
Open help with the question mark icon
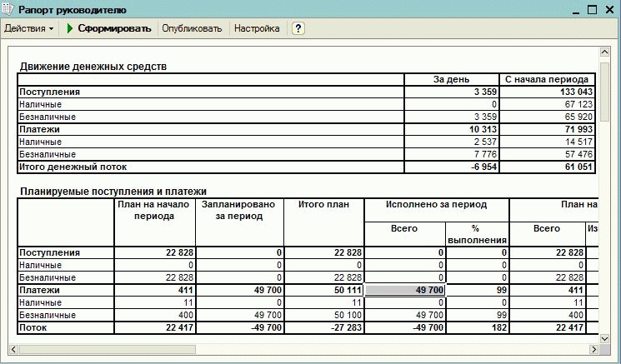pyautogui.click(x=298, y=28)
